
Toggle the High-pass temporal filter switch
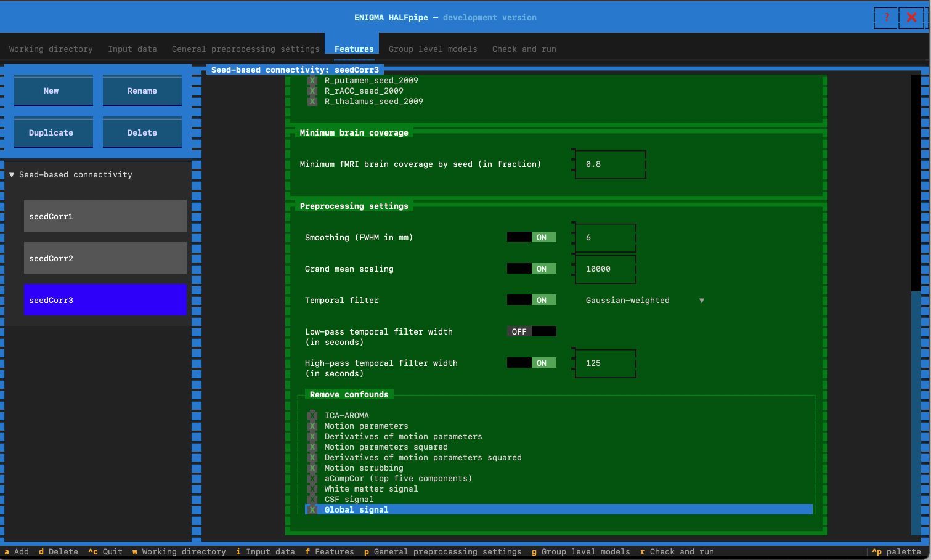click(x=532, y=363)
